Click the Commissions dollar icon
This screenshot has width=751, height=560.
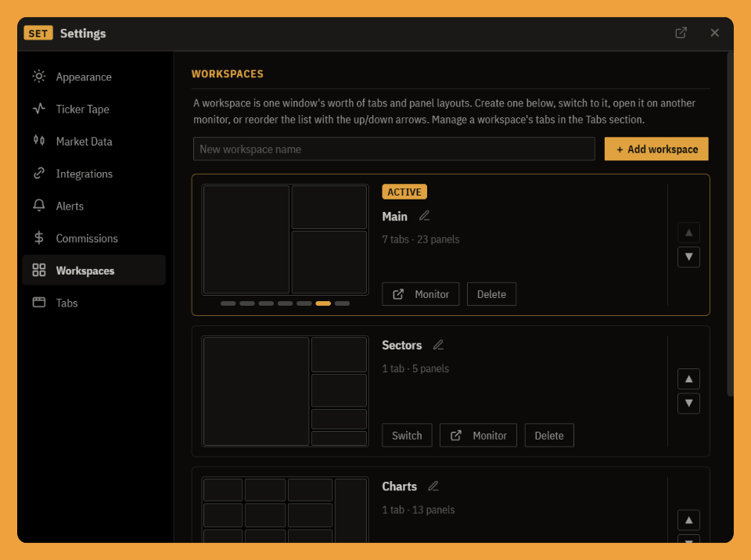point(39,238)
